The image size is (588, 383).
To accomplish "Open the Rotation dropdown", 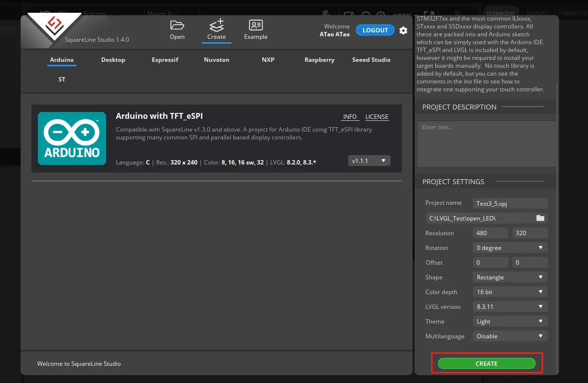I will pos(510,247).
